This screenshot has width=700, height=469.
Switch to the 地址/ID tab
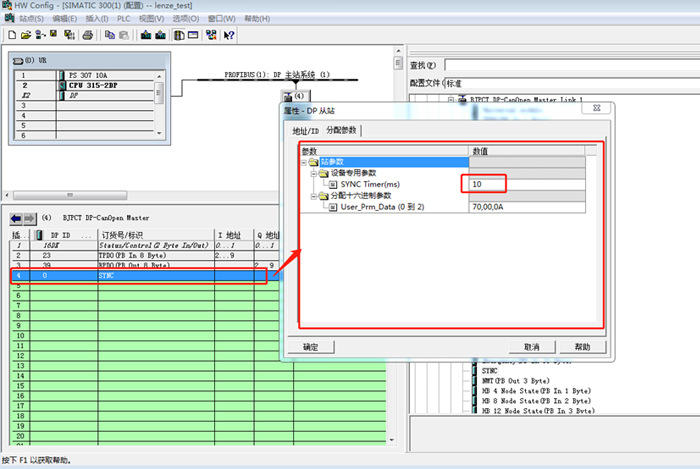coord(305,131)
